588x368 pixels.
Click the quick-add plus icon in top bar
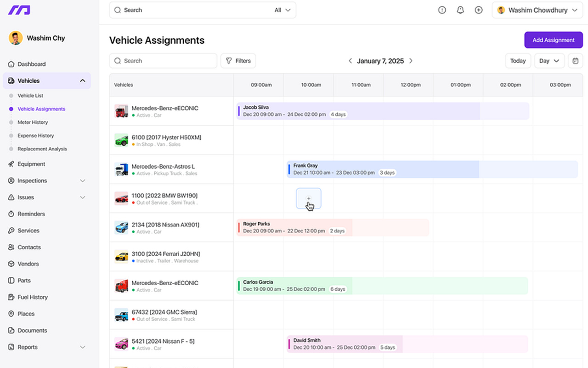pos(479,10)
